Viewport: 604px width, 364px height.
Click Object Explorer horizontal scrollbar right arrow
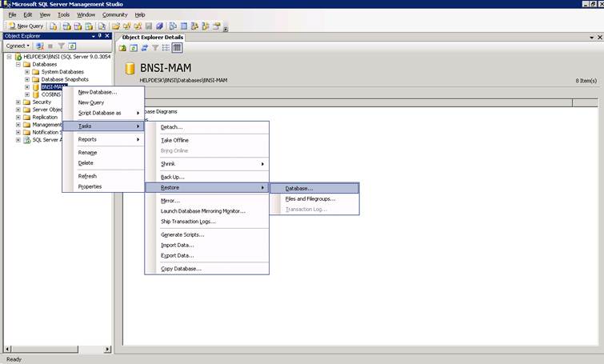pyautogui.click(x=107, y=349)
